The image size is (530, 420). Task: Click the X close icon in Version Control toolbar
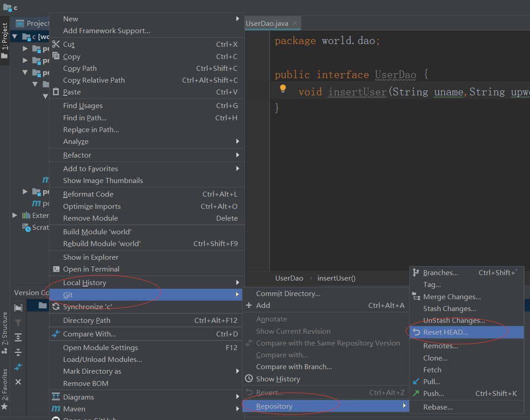pyautogui.click(x=18, y=382)
